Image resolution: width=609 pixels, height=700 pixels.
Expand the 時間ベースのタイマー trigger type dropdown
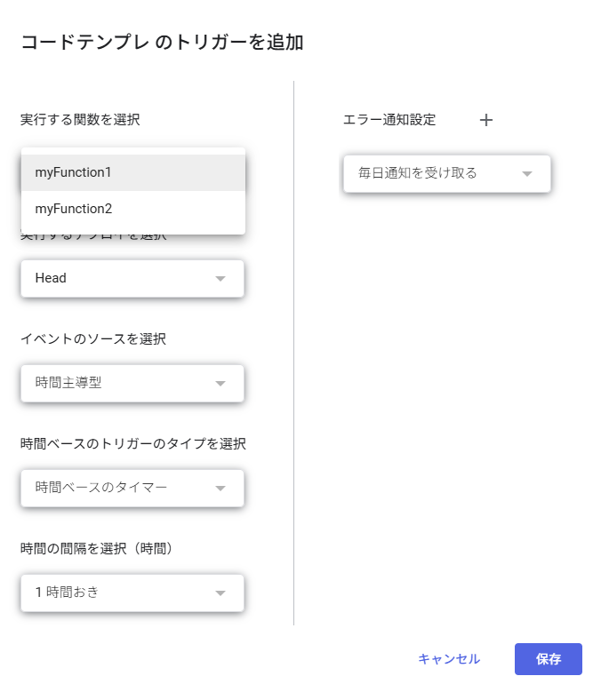132,488
